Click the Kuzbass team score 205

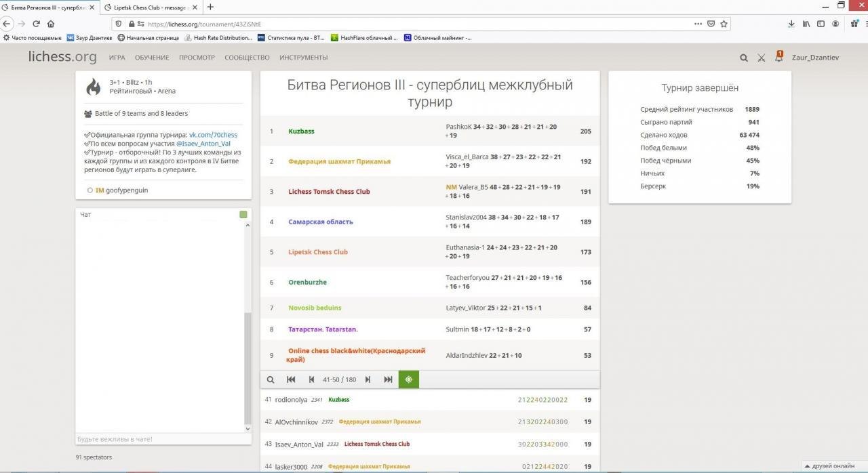click(586, 131)
